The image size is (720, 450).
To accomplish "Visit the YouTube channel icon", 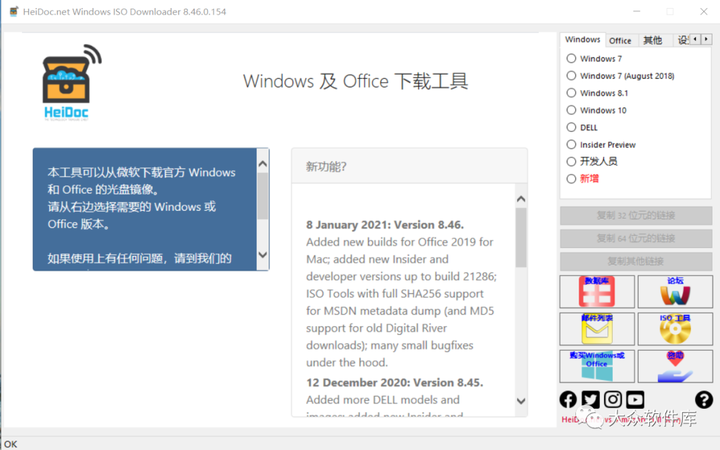I will coord(635,399).
